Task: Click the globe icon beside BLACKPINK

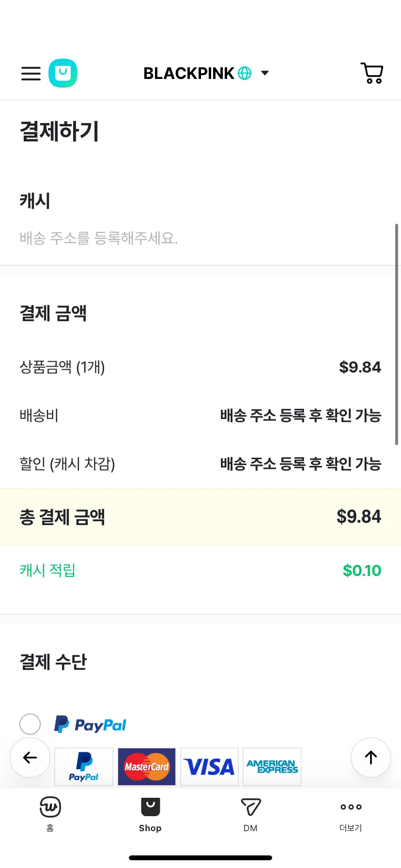Action: pyautogui.click(x=245, y=73)
